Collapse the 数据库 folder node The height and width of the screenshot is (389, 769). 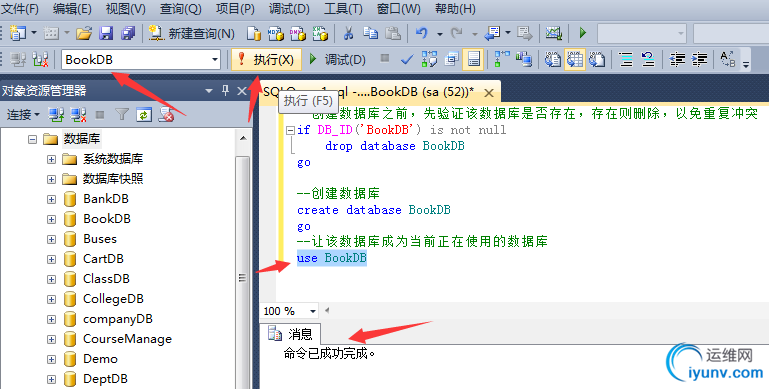(x=32, y=139)
